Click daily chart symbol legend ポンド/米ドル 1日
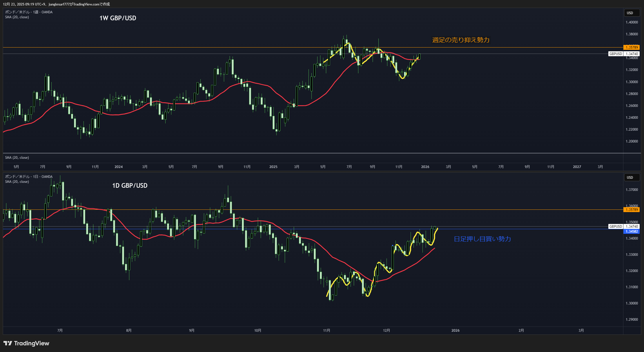This screenshot has width=644, height=352. coord(29,176)
